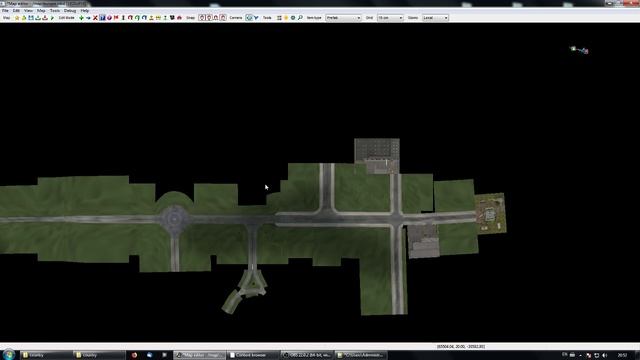Select the small gizmo item at top right
The height and width of the screenshot is (360, 640).
tap(580, 50)
